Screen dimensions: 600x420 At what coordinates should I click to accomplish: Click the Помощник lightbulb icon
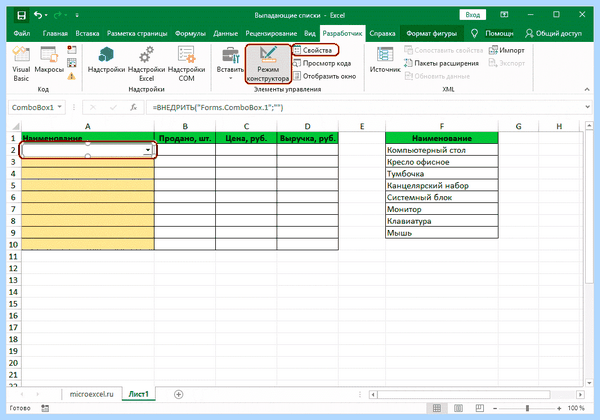[474, 33]
